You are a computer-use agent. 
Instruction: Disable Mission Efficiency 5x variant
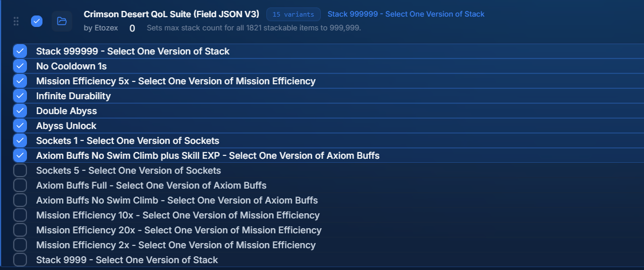(x=20, y=81)
